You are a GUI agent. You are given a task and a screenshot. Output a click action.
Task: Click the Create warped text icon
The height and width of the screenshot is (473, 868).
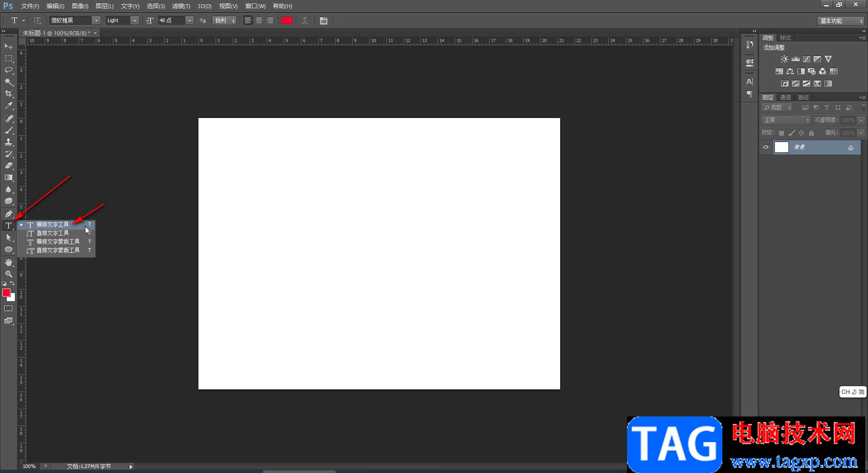305,20
